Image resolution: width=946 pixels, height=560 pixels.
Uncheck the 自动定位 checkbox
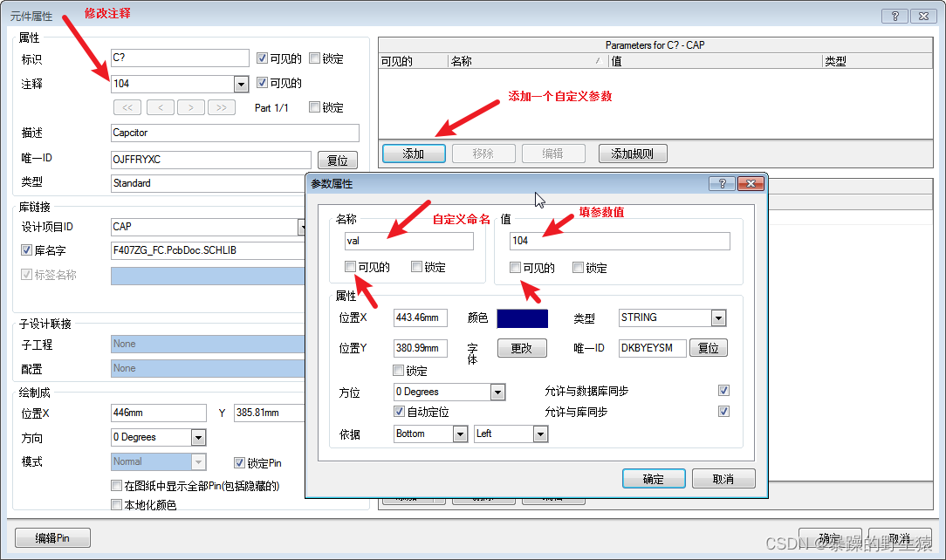click(x=400, y=412)
